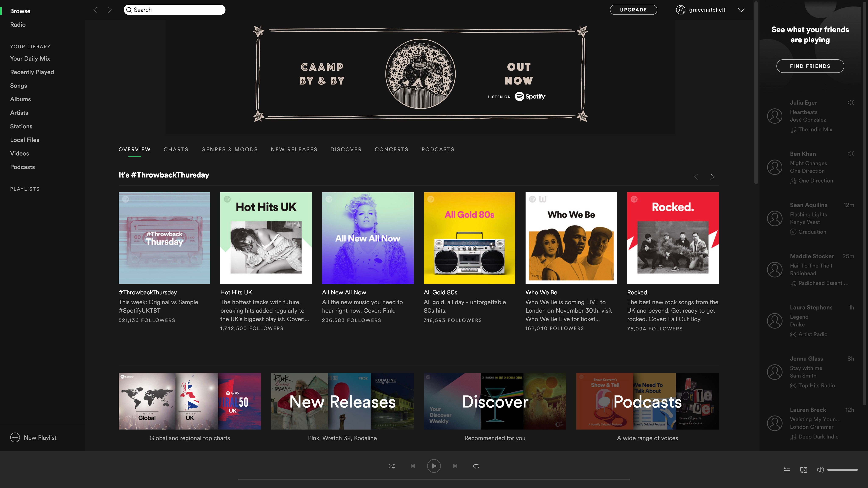Screen dimensions: 868x488
Task: Click Lauren Breck's profile avatar
Action: click(x=775, y=423)
